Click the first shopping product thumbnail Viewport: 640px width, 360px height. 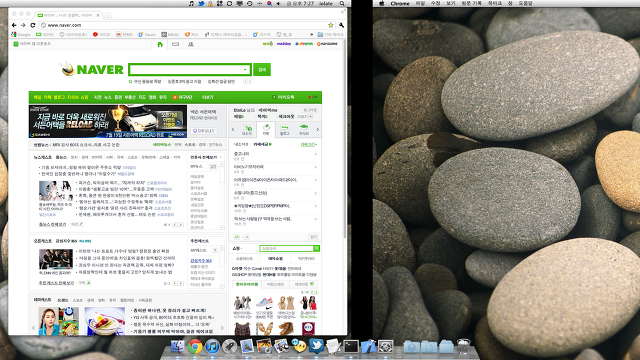click(242, 304)
